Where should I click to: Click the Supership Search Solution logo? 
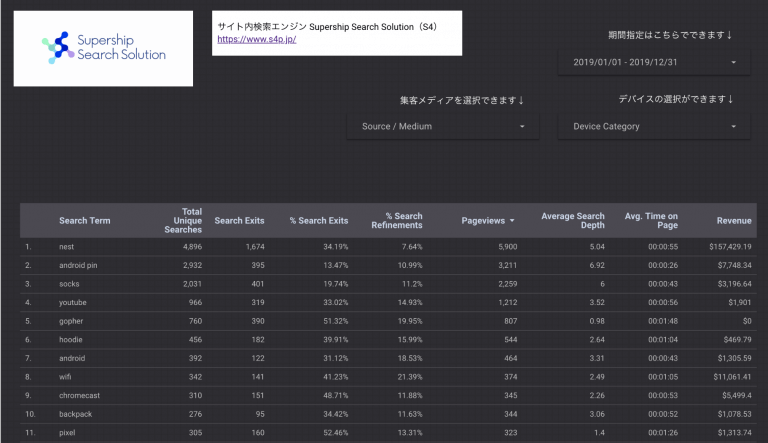103,49
